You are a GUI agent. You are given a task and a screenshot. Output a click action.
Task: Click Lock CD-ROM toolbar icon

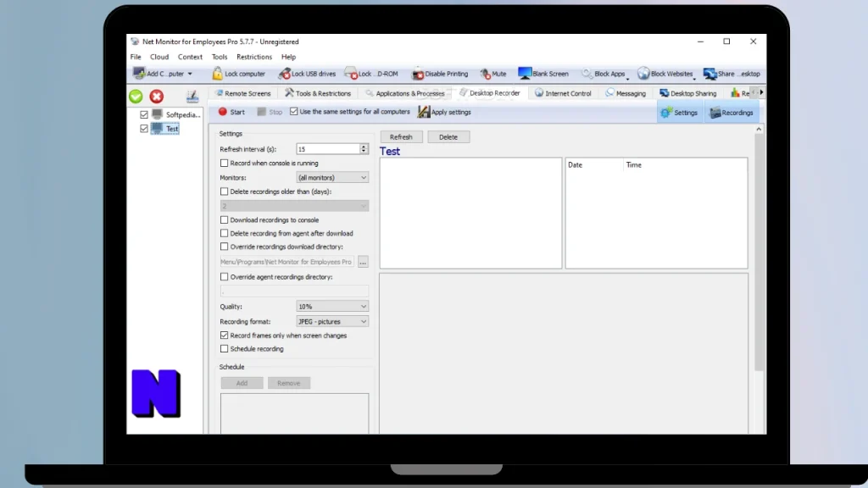click(x=351, y=74)
